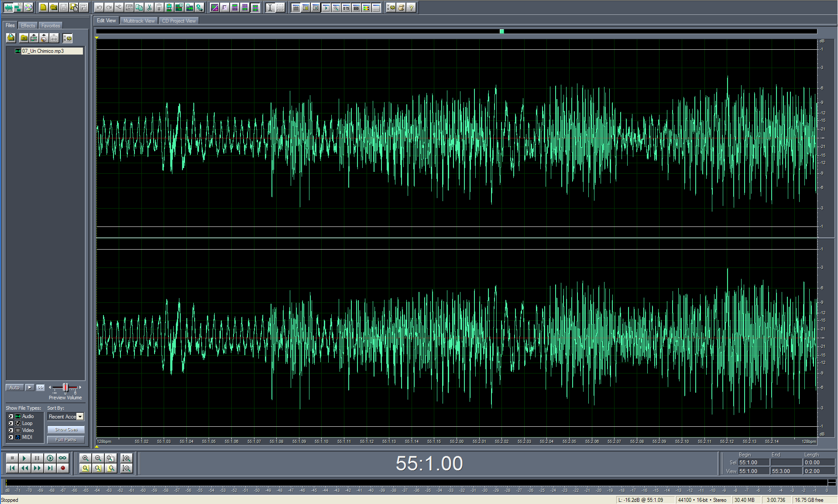
Task: Select Edit View tab
Action: [106, 21]
